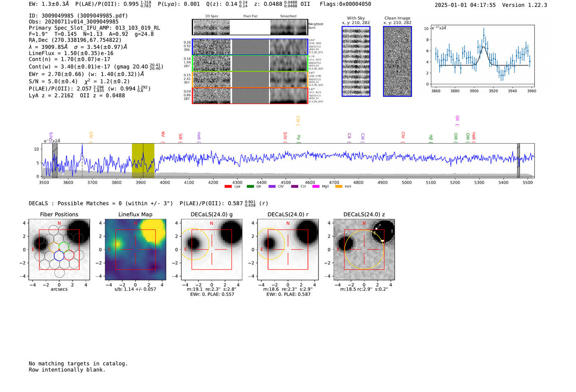Click the dashed line marker near 3660
Screen dimensions: 576x392
click(x=82, y=161)
